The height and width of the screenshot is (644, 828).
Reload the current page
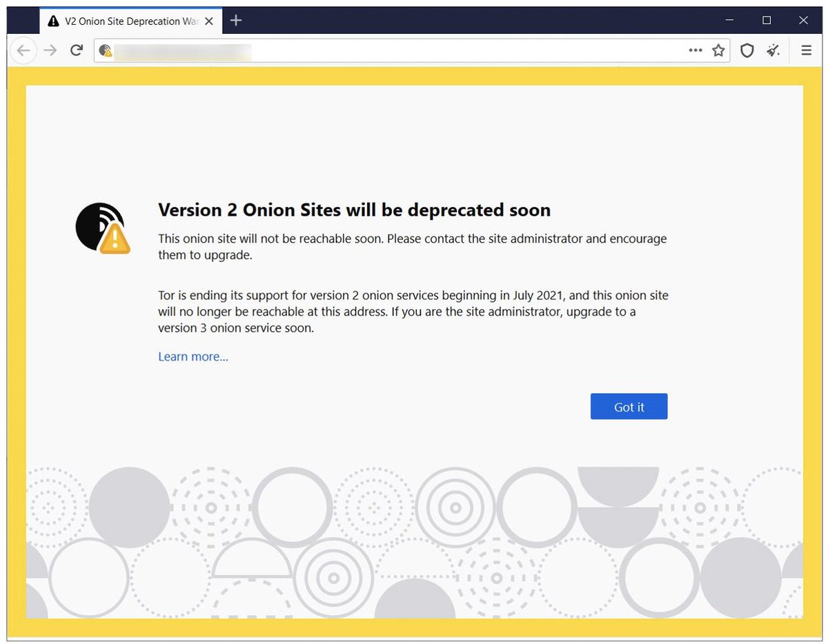[x=77, y=50]
